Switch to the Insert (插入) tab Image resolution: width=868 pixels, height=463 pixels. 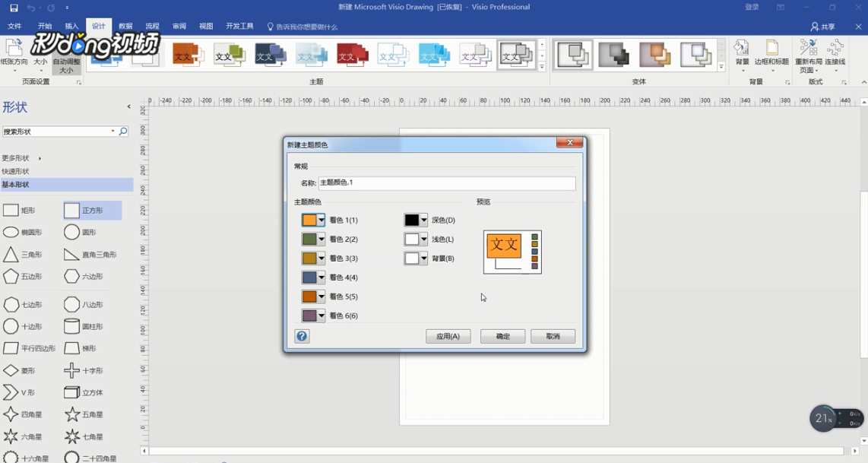click(x=71, y=26)
